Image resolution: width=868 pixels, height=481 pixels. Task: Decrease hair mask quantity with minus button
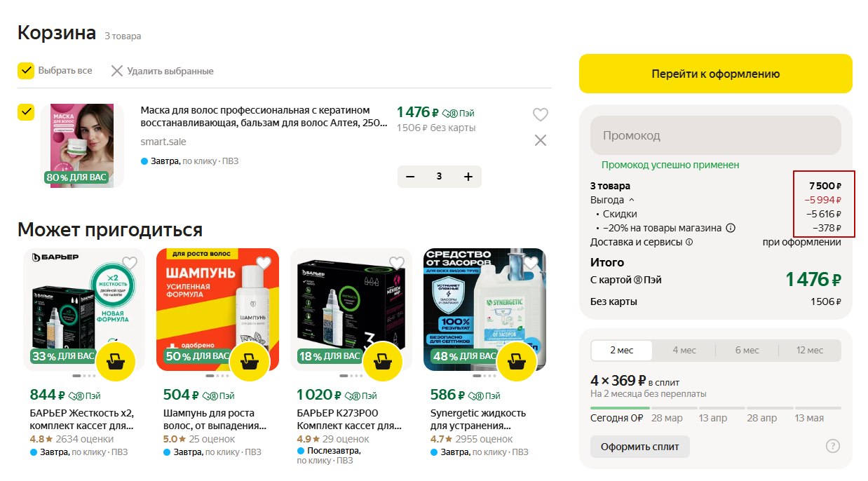tap(410, 177)
